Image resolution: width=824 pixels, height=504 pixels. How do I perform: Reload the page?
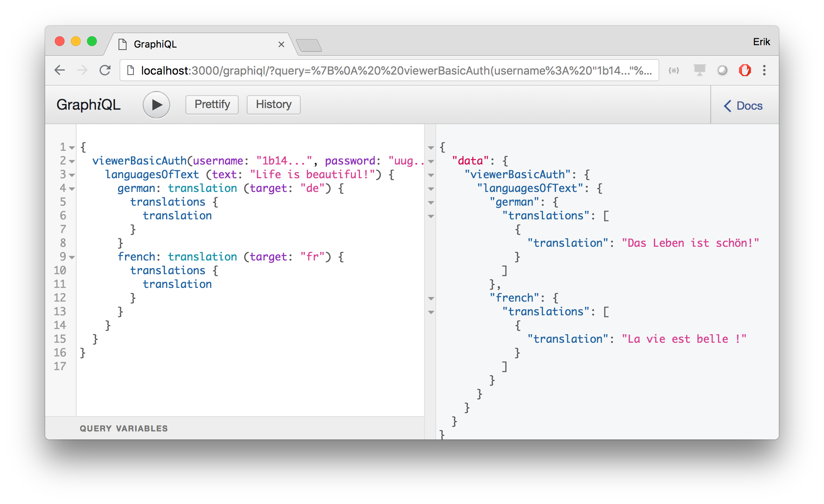click(x=105, y=70)
